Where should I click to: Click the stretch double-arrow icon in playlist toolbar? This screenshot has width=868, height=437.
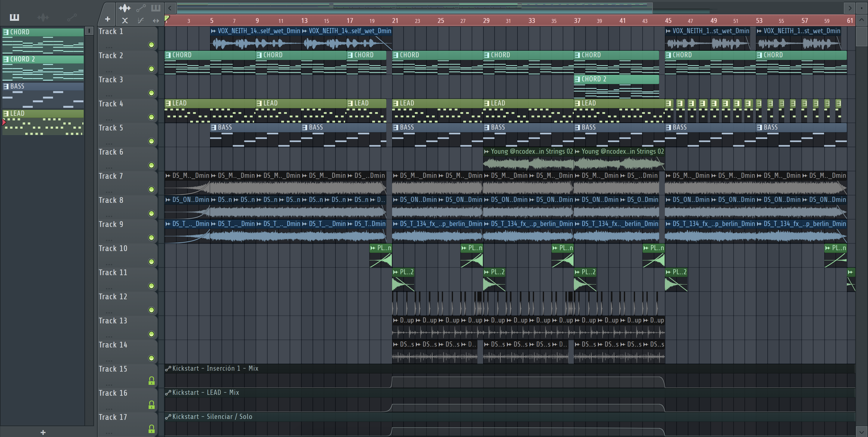[x=156, y=20]
